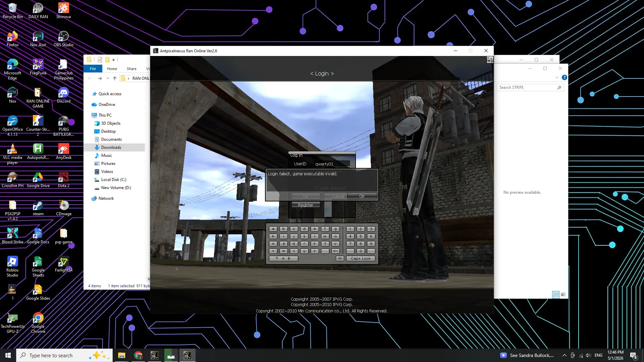Screen dimensions: 644x362
Task: Click the 'q' key on virtual keyboard
Action: pos(294,244)
